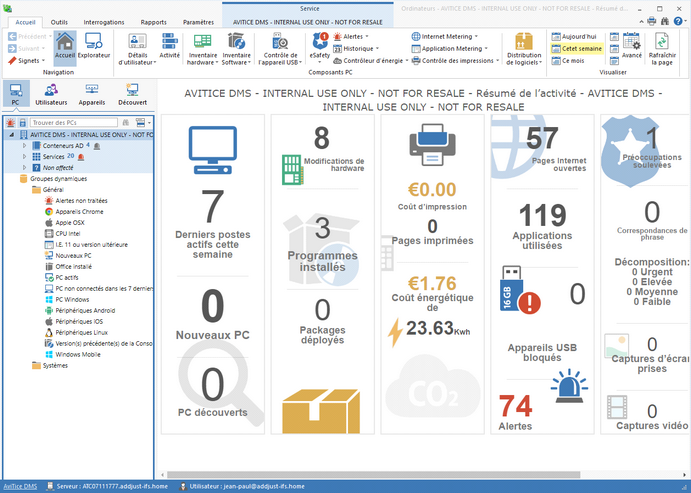
Task: Open Inventaire Software
Action: click(x=236, y=48)
